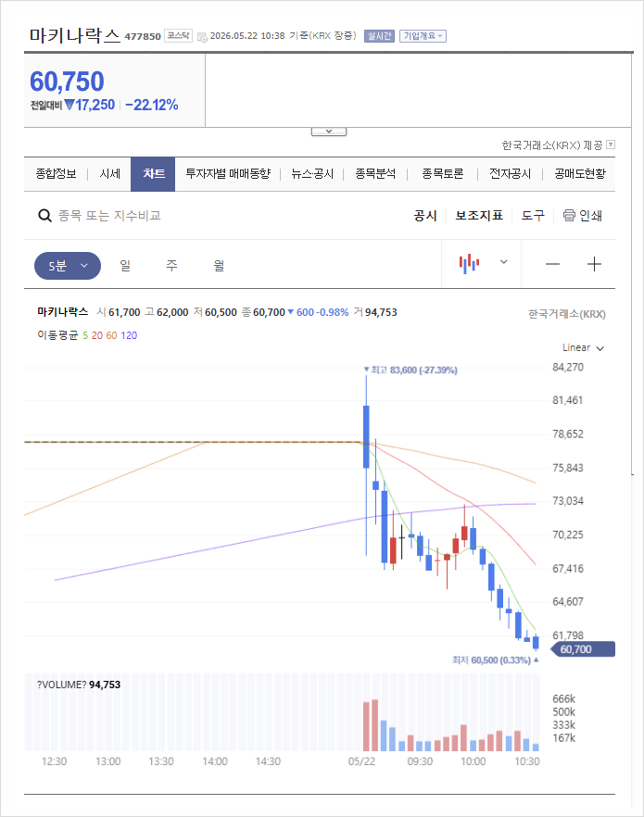Zoom in chart with plus icon
The width and height of the screenshot is (644, 817).
click(594, 264)
